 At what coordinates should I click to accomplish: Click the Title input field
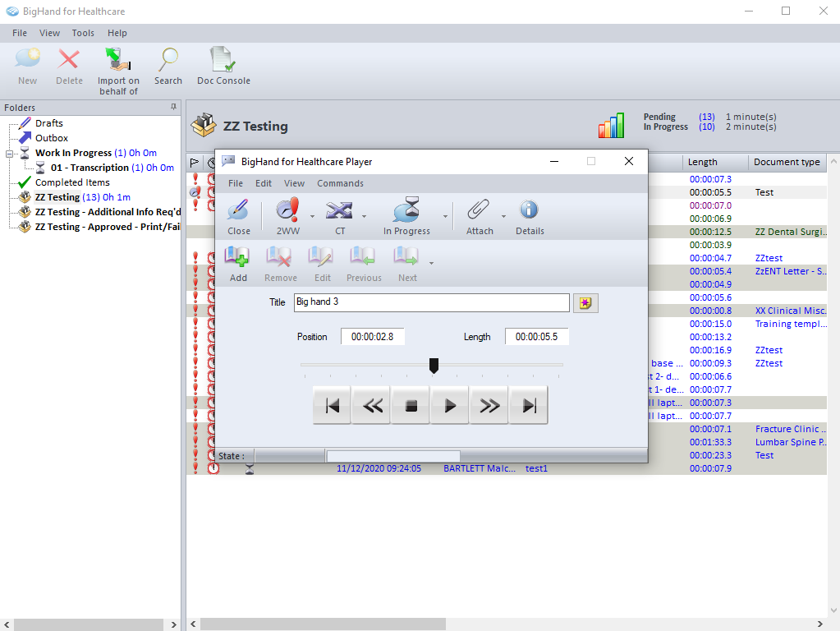[x=431, y=302]
